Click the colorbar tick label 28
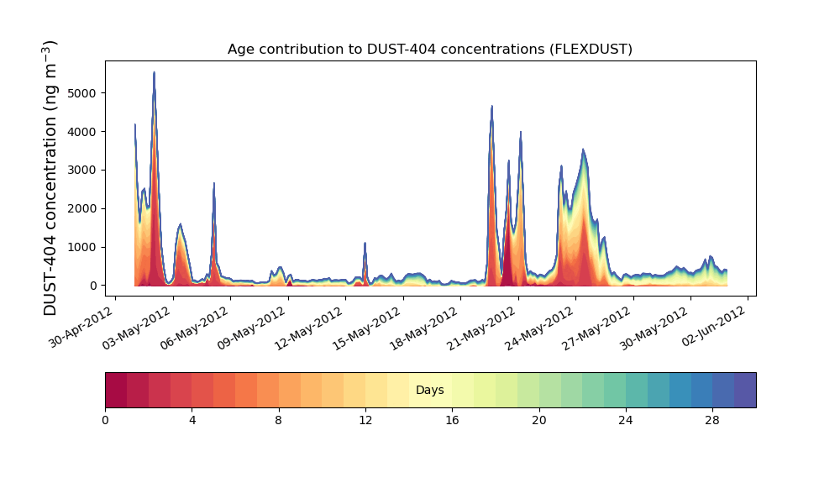This screenshot has height=504, width=840. tap(712, 421)
